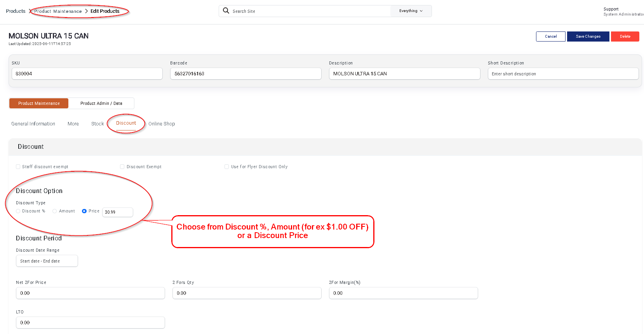Check Use for Flyer Discount Only
This screenshot has height=334, width=644.
226,167
